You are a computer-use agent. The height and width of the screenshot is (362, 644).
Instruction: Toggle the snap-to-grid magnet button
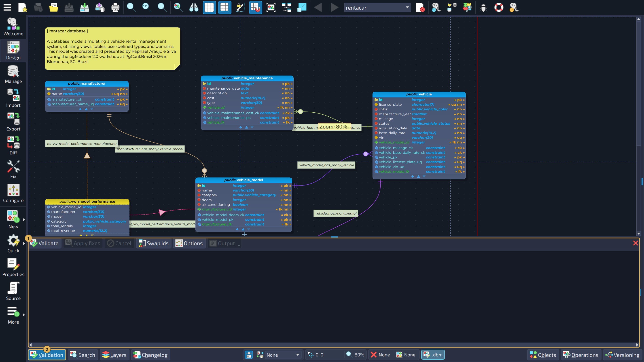click(256, 8)
